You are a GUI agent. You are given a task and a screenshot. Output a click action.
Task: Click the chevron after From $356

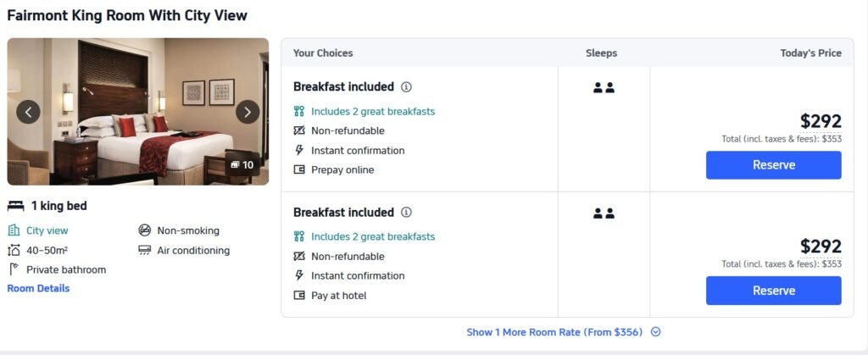(x=655, y=332)
